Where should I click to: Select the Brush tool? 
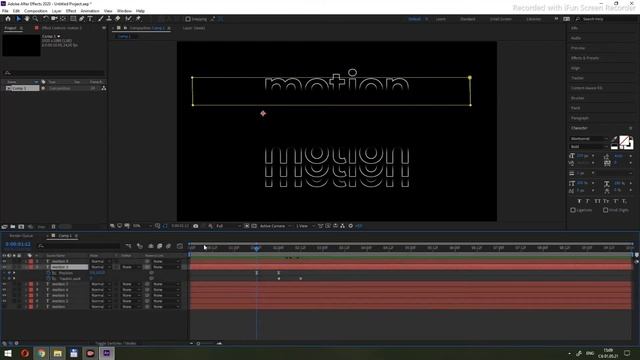(x=100, y=19)
